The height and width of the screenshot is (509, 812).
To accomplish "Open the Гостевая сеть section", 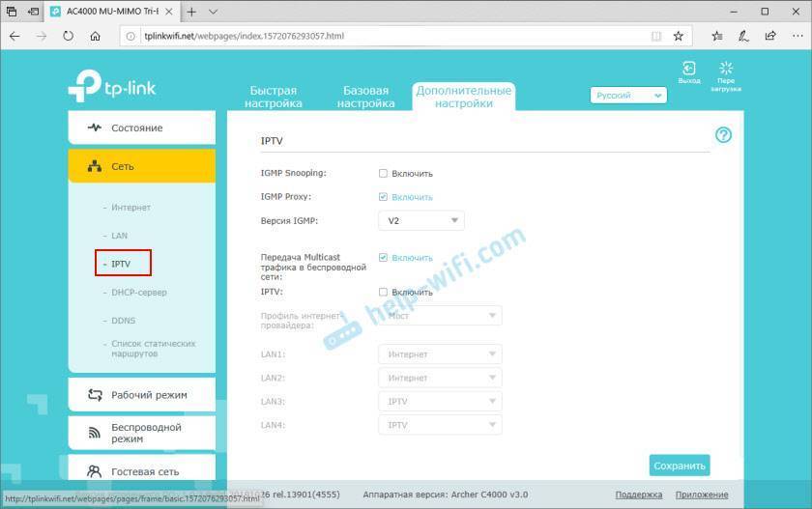I will click(x=142, y=469).
